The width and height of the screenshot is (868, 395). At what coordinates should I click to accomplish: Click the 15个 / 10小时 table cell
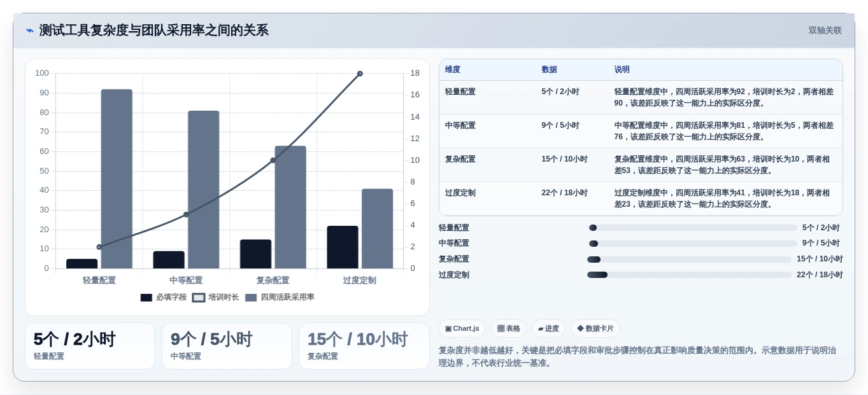(x=565, y=159)
